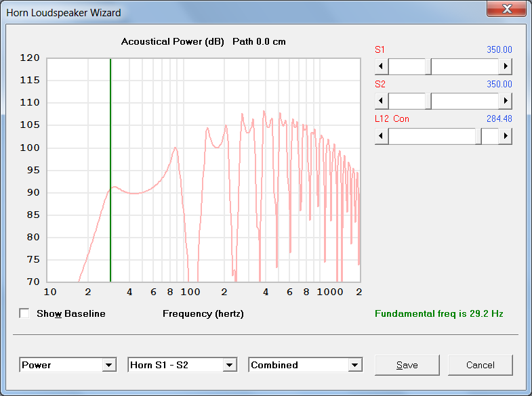Click the S2 slider right arrow
532x396 pixels.
coord(505,101)
